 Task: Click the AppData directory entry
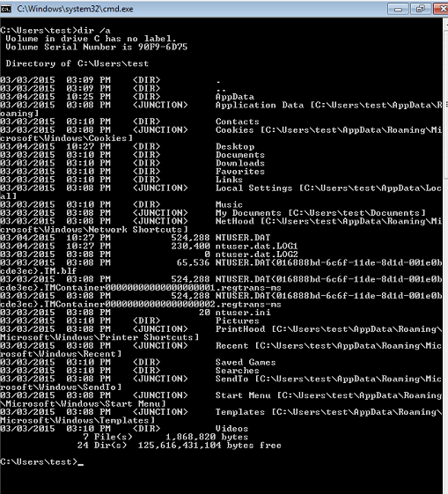pyautogui.click(x=234, y=97)
